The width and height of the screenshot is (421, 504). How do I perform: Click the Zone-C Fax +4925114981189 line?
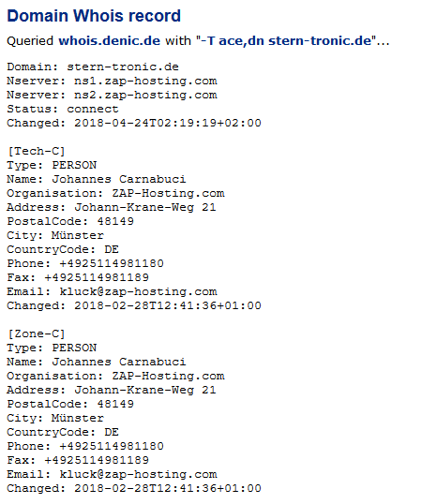pos(78,460)
